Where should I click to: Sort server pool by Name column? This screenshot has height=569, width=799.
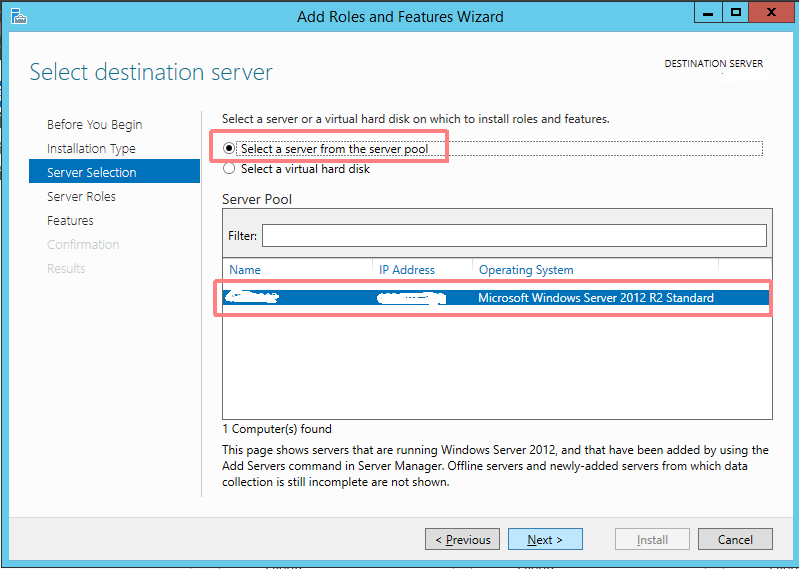[245, 270]
